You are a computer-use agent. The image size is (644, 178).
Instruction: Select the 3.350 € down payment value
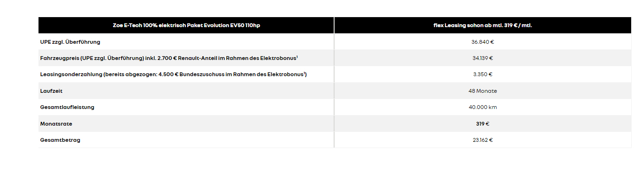coord(482,74)
